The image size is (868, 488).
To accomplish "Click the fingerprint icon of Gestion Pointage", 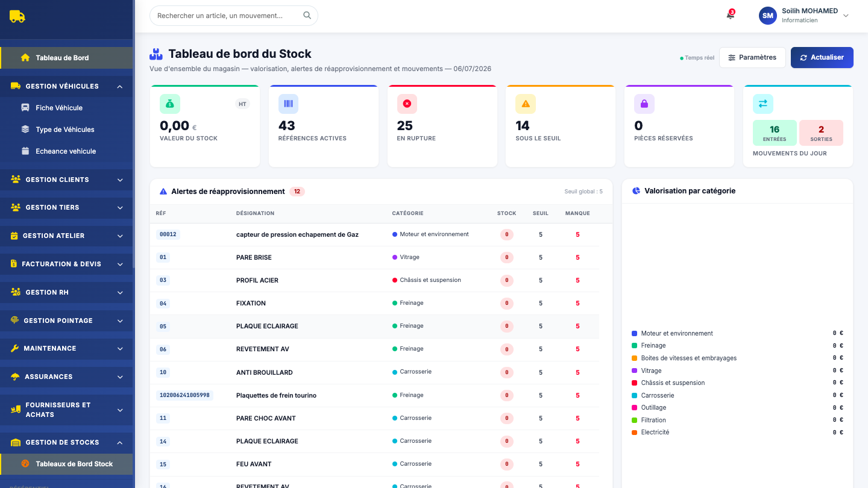I will [15, 321].
